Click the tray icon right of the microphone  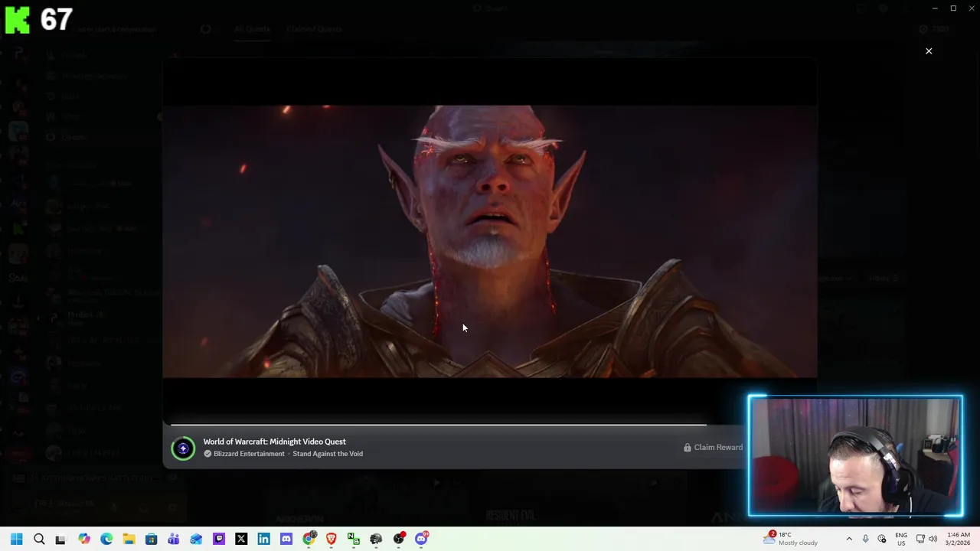(x=882, y=539)
